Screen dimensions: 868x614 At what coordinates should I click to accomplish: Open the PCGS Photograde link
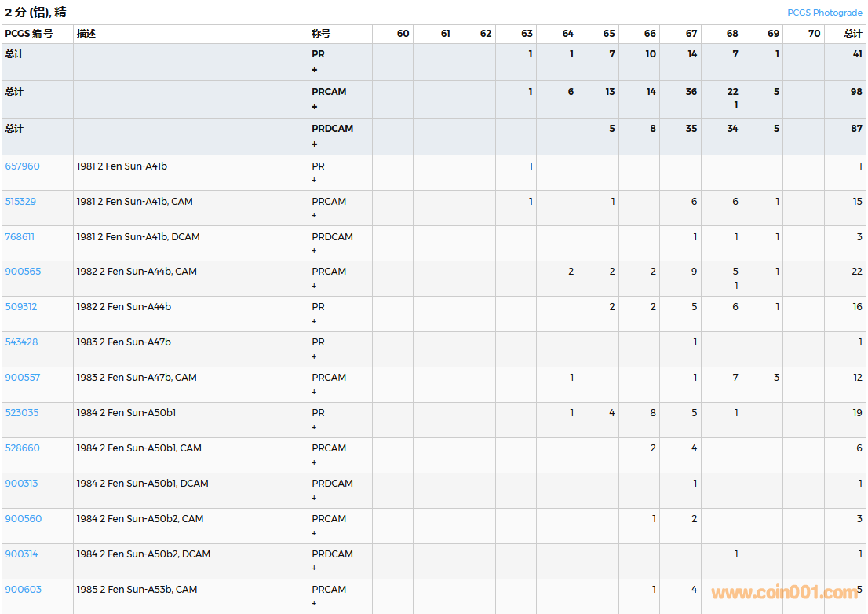(x=824, y=13)
